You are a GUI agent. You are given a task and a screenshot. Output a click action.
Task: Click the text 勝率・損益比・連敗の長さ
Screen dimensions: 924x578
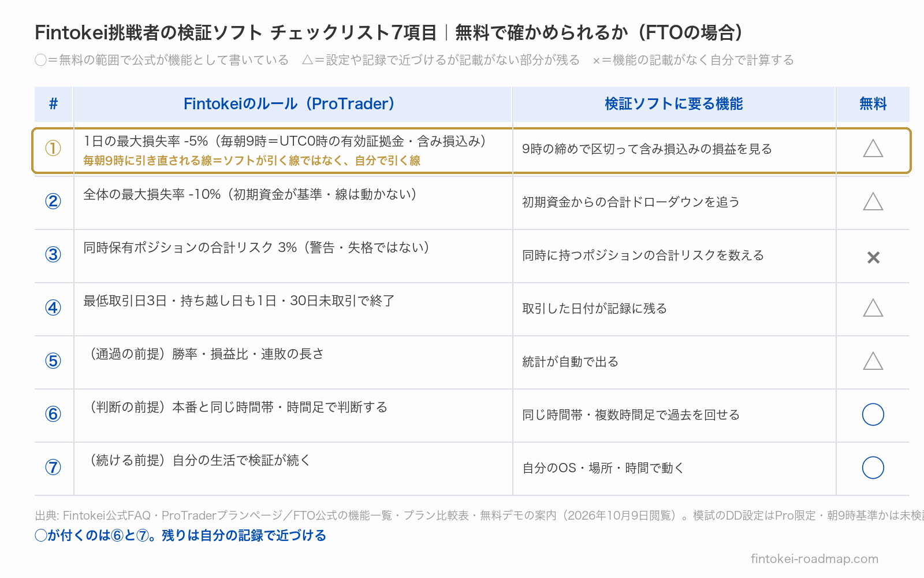248,354
